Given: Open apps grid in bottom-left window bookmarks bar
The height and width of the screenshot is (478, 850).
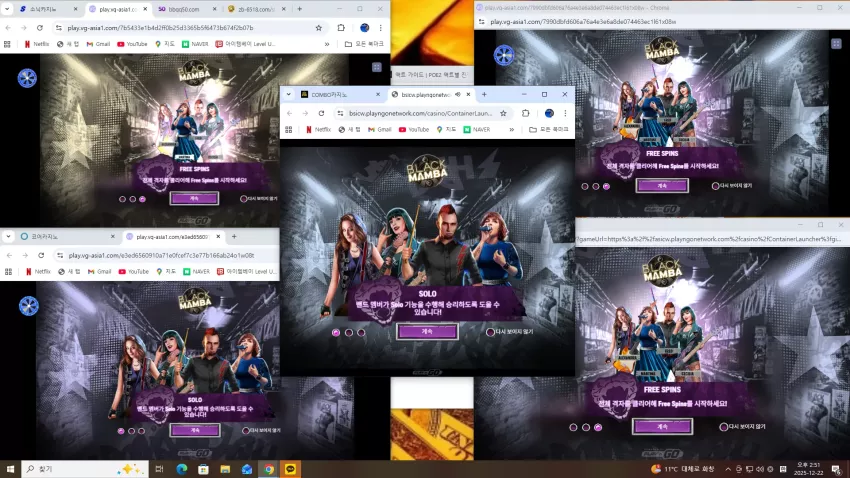Looking at the screenshot, I should tap(8, 272).
